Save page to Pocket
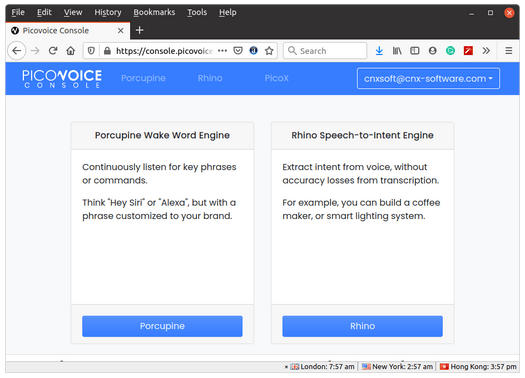Viewport: 525px width, 378px height. coord(238,51)
